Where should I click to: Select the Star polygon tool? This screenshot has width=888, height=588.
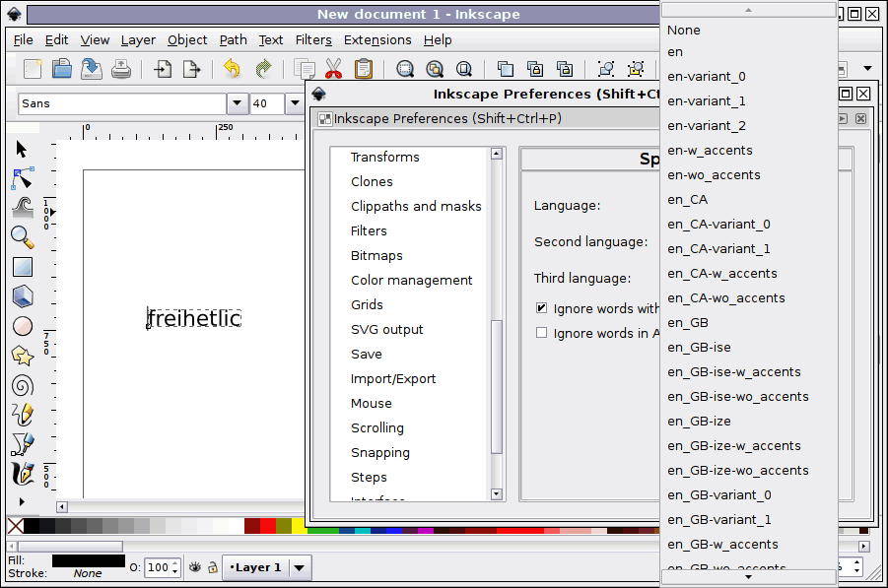22,356
